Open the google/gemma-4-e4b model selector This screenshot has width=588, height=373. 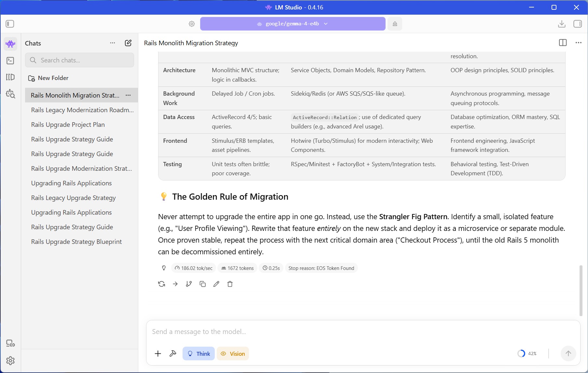click(x=293, y=24)
